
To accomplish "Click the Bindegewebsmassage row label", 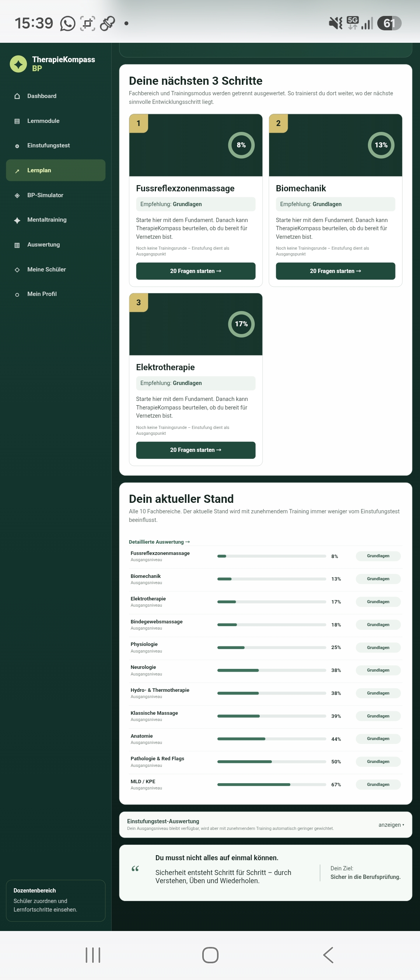I will click(156, 621).
